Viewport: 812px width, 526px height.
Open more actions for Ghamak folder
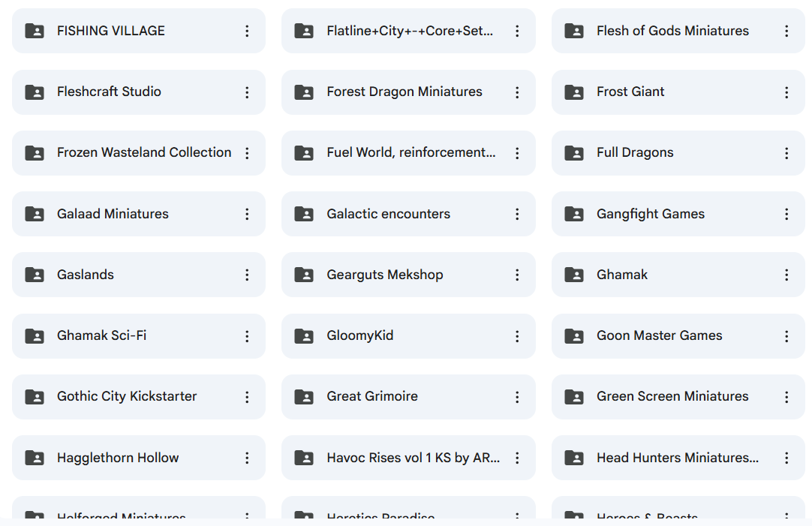(x=786, y=275)
